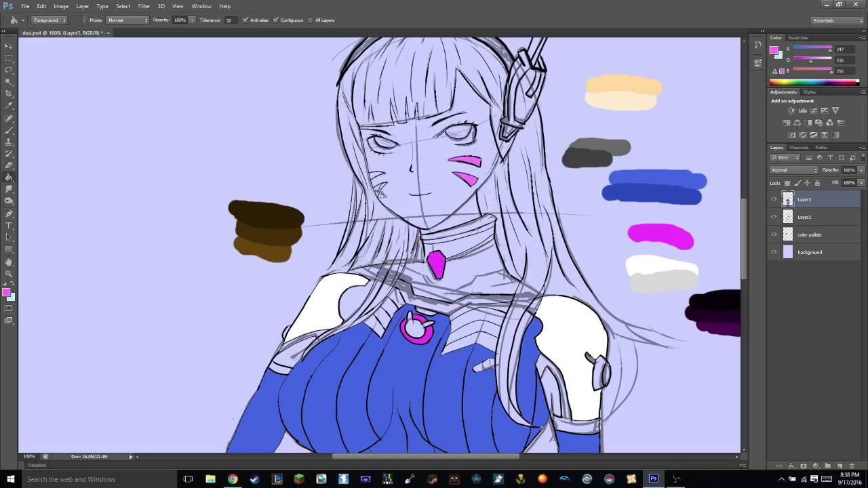The height and width of the screenshot is (488, 868).
Task: Select the Move tool
Action: click(9, 46)
